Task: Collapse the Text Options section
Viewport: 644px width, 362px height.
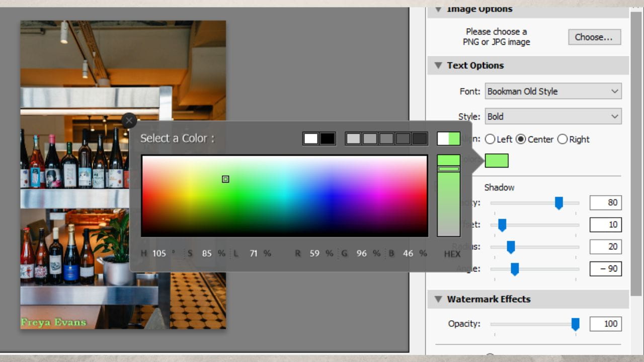Action: (438, 65)
